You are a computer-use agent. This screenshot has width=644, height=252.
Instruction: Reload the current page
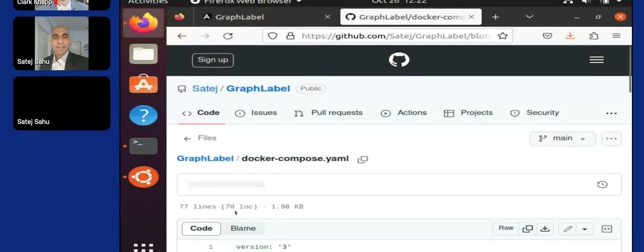point(228,36)
